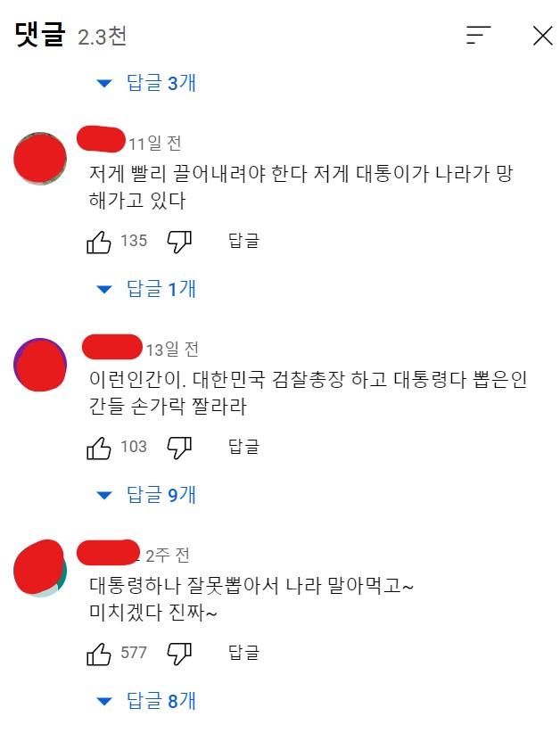Close the comments panel

tap(543, 36)
